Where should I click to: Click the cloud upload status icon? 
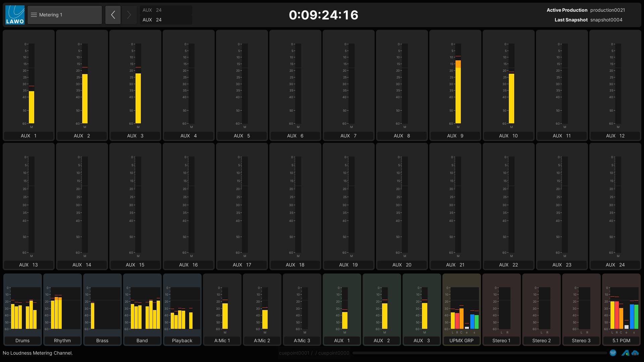coord(635,353)
